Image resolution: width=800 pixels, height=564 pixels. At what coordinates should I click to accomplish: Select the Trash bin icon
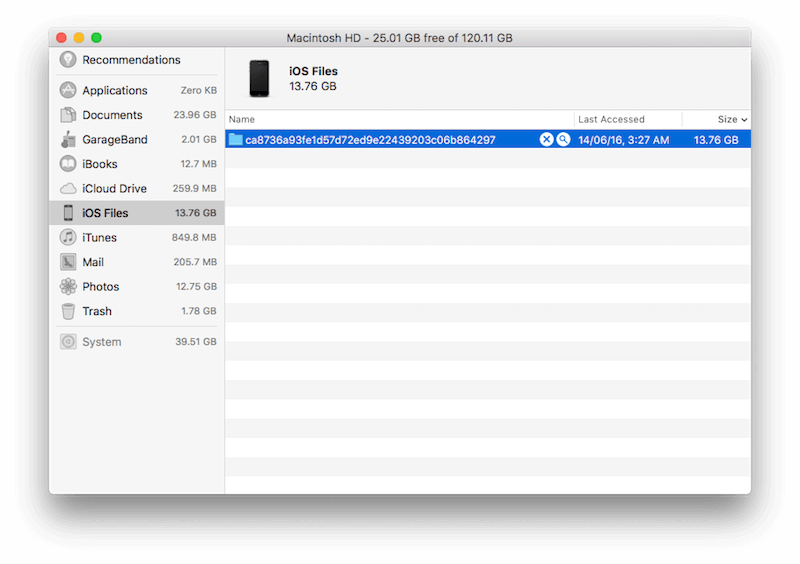(x=68, y=311)
